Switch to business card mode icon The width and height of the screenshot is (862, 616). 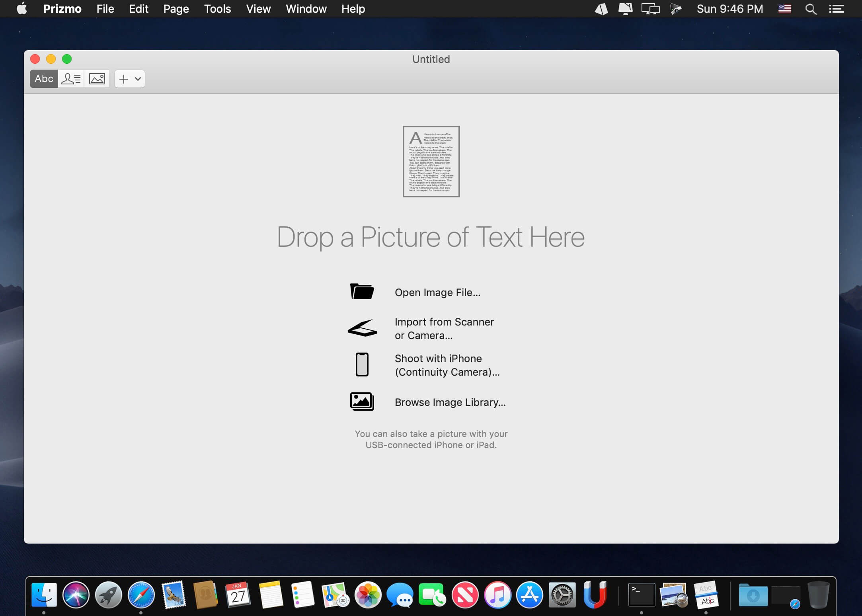[x=71, y=79]
